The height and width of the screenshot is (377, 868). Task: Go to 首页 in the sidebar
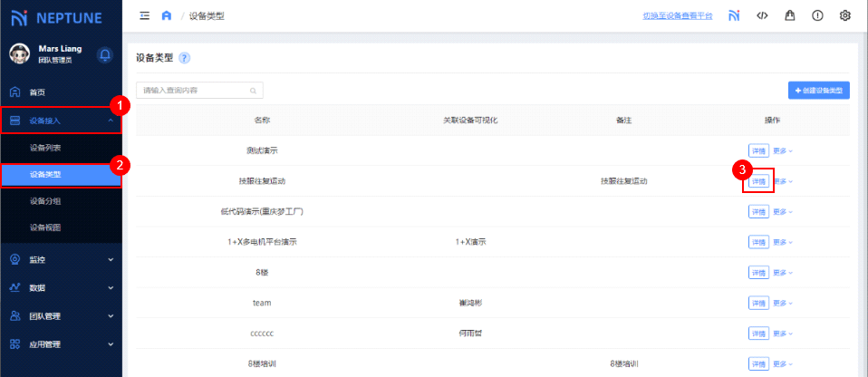(37, 92)
